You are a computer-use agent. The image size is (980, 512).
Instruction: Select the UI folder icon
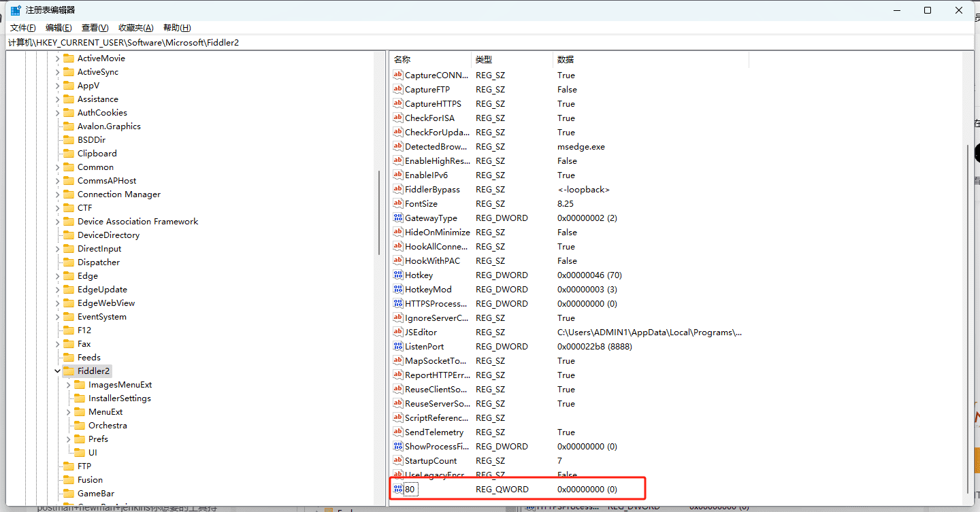(x=80, y=453)
